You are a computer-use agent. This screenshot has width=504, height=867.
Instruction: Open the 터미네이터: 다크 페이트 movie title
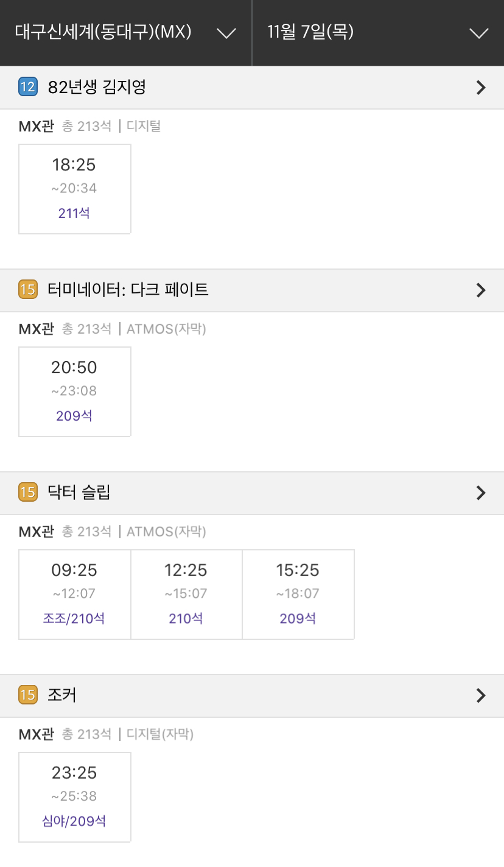128,290
